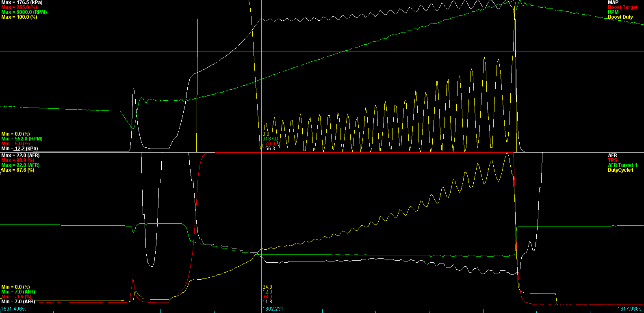Select the red cursor value 170.0
This screenshot has height=313, width=644.
pyautogui.click(x=269, y=144)
